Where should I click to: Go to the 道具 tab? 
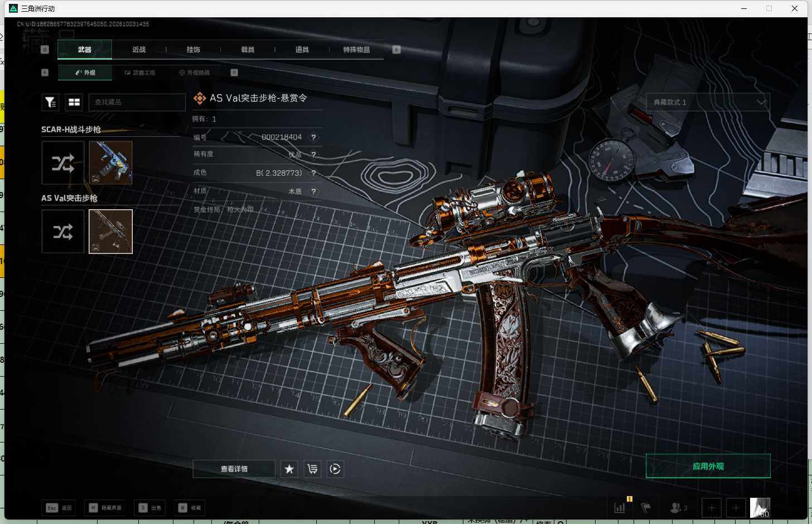click(302, 50)
